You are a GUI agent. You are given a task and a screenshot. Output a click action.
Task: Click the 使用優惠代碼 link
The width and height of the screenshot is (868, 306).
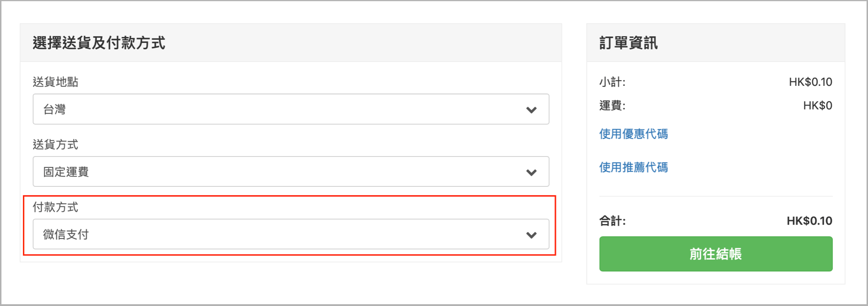coord(633,134)
